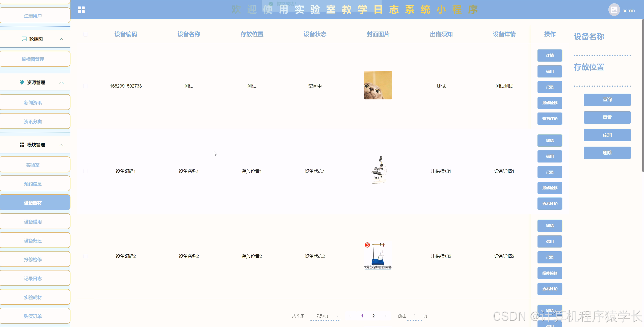Screen dimensions: 644x327
Task: Open 实验室 menu item
Action: pos(35,165)
